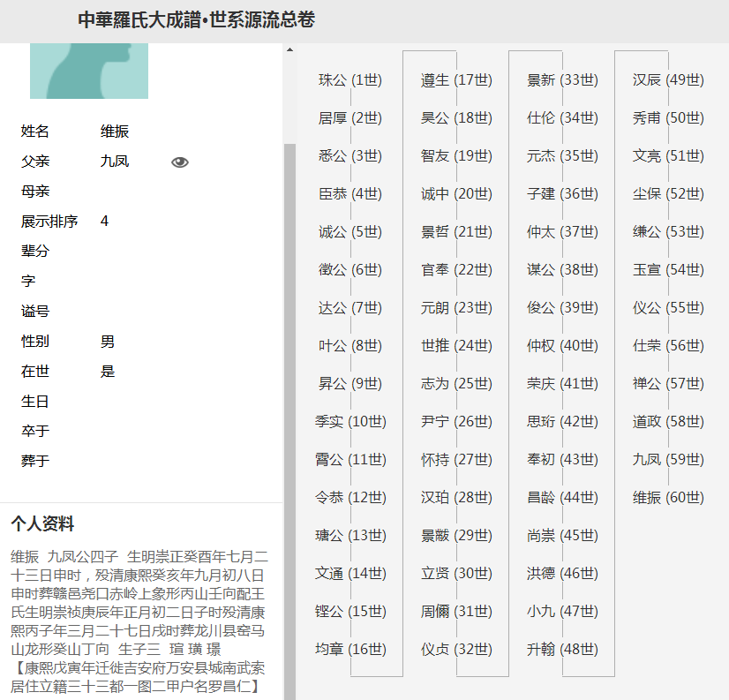Click 铿公 (15世)
The width and height of the screenshot is (729, 700).
[350, 611]
